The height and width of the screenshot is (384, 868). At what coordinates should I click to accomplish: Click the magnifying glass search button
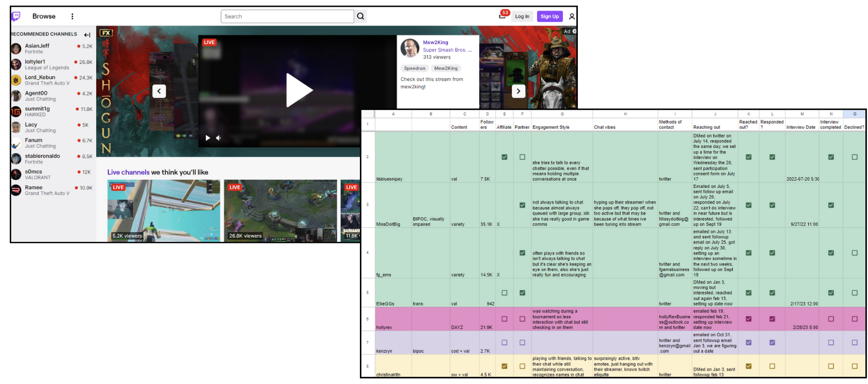pos(360,17)
